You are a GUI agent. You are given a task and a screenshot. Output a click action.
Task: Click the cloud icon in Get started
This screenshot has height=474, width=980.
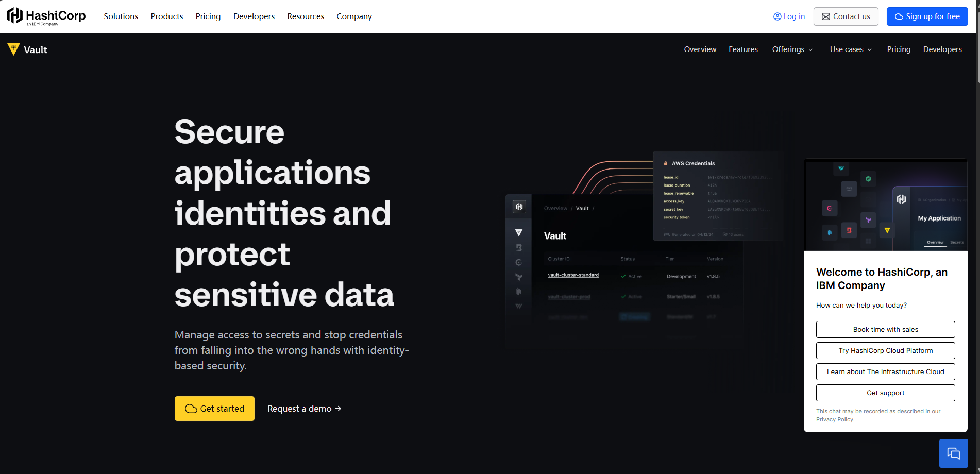point(191,409)
